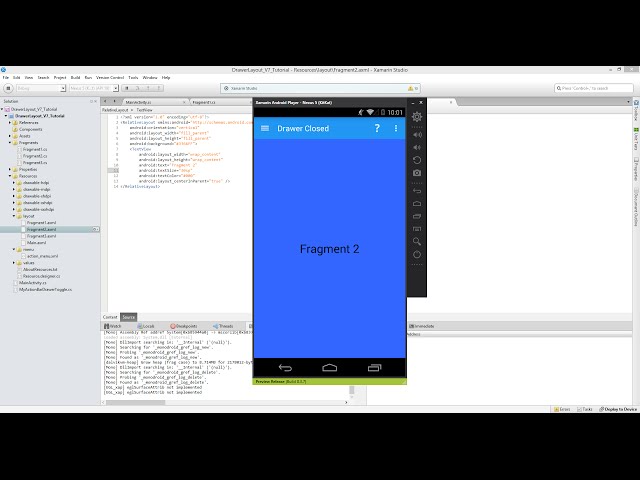Open the Document Outline side pad
The width and height of the screenshot is (640, 480).
[636, 207]
